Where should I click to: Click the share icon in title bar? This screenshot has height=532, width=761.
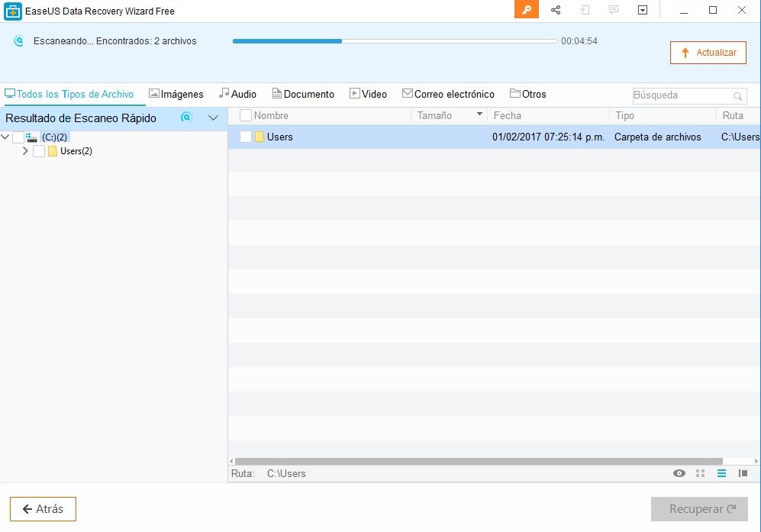(556, 11)
